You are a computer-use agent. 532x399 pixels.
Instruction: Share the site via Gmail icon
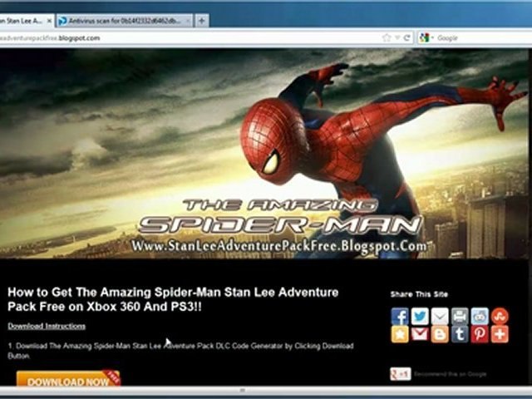coord(420,334)
